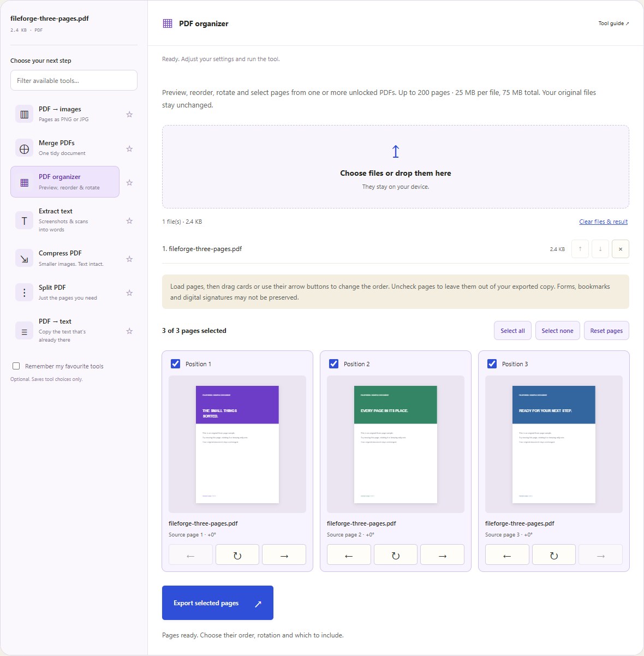
Task: Uncheck the Position 1 page checkbox
Action: [175, 363]
